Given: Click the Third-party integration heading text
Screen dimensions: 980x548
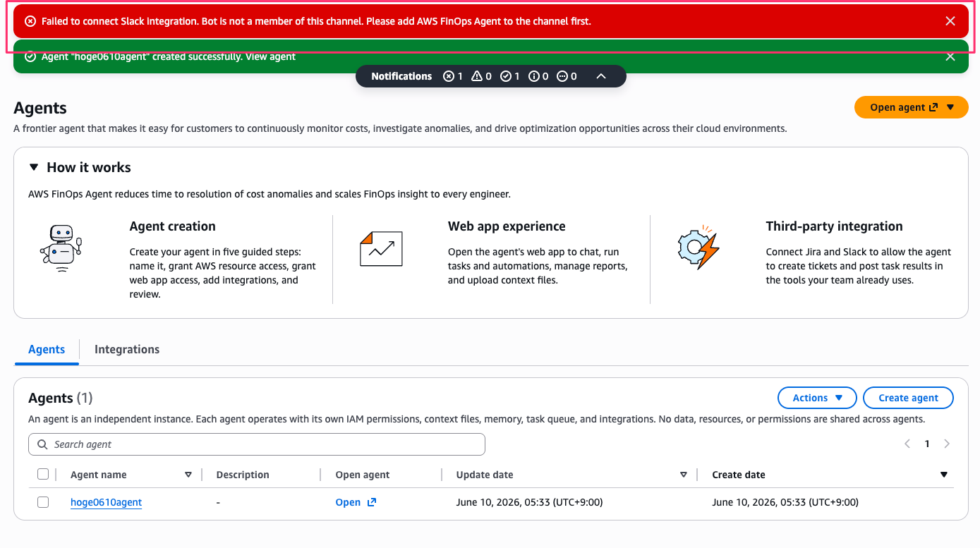Looking at the screenshot, I should tap(834, 226).
